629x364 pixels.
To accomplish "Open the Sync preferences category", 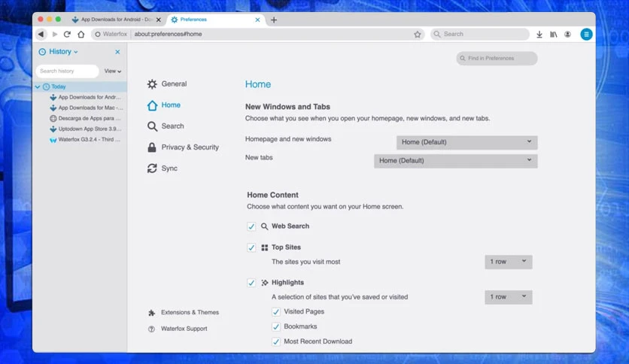I will tap(163, 168).
